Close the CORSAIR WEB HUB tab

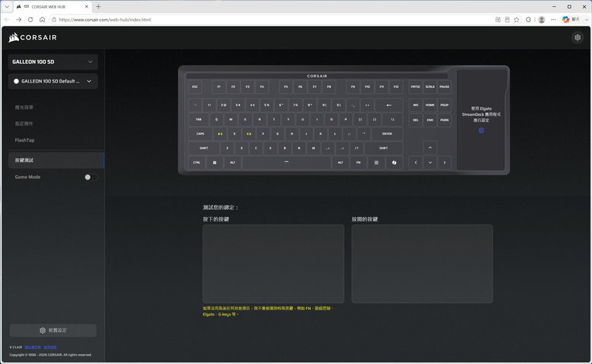pyautogui.click(x=87, y=7)
